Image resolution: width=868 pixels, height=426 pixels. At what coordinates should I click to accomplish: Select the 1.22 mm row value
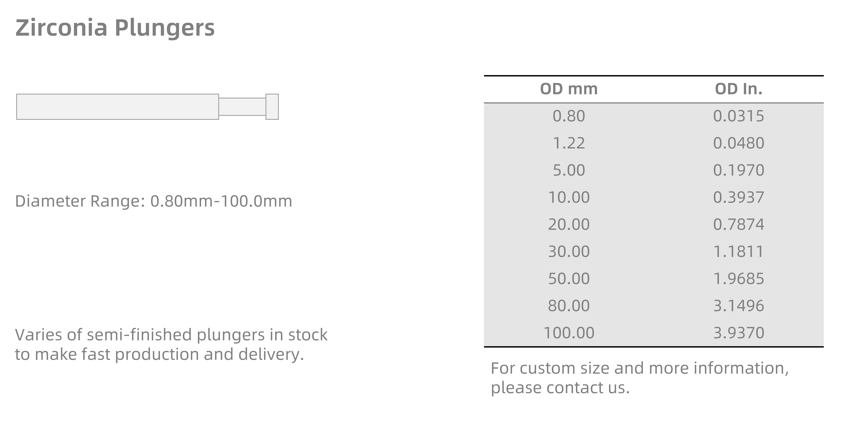(x=569, y=143)
